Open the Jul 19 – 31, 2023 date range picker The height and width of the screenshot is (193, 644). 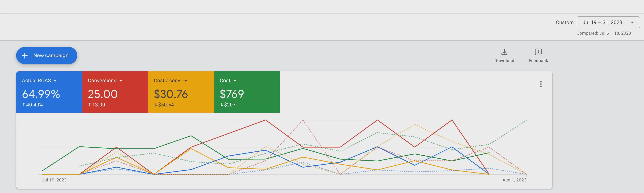point(608,22)
